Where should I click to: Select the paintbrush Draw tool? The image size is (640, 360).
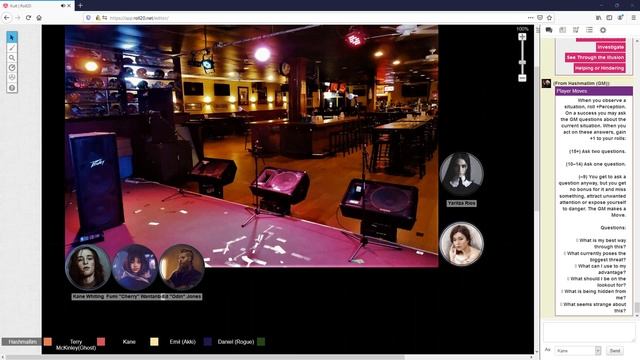12,48
